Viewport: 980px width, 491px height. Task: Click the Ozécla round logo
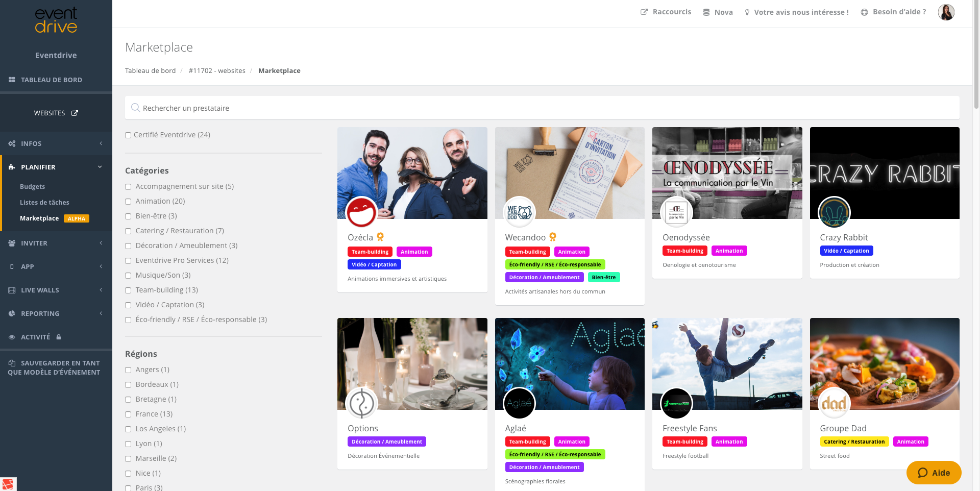click(361, 212)
